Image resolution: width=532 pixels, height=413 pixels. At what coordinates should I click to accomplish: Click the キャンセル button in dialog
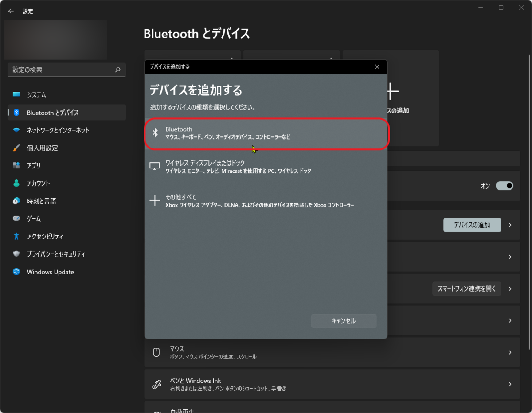[x=344, y=321]
